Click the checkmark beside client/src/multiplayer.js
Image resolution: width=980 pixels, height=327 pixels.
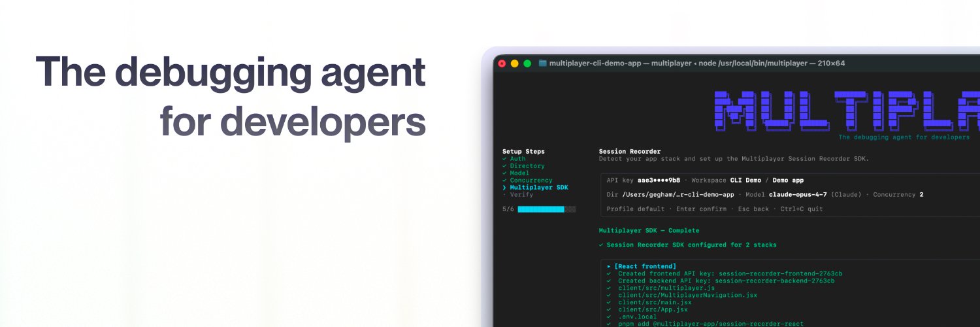(609, 288)
